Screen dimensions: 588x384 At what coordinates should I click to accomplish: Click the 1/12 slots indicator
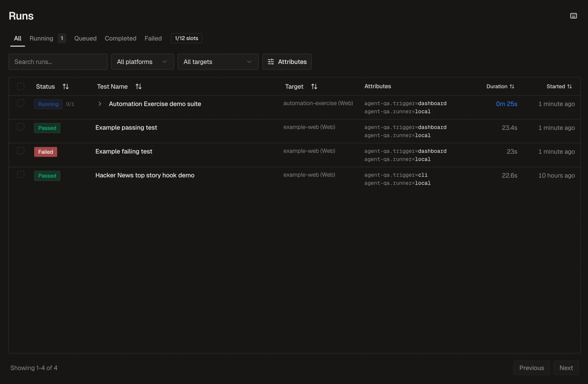[x=186, y=38]
